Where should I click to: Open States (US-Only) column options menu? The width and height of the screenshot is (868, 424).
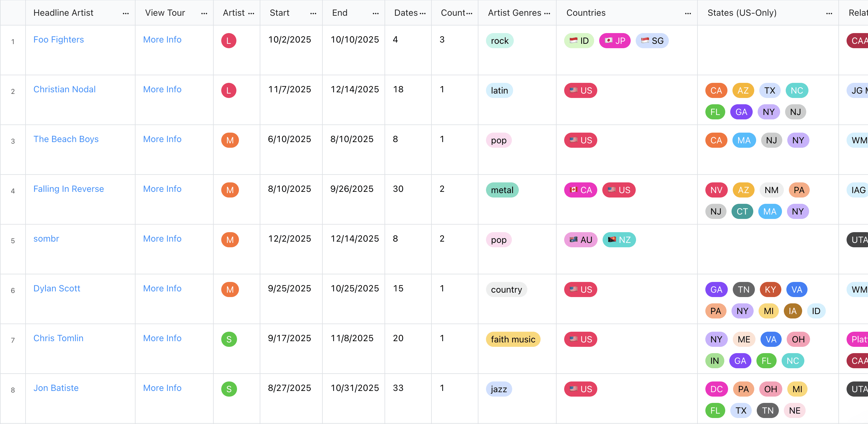click(829, 14)
